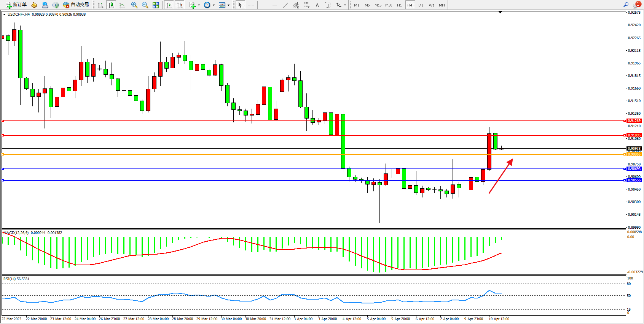Select the Fibonacci retracement tool
This screenshot has height=324, width=644.
(x=307, y=5)
